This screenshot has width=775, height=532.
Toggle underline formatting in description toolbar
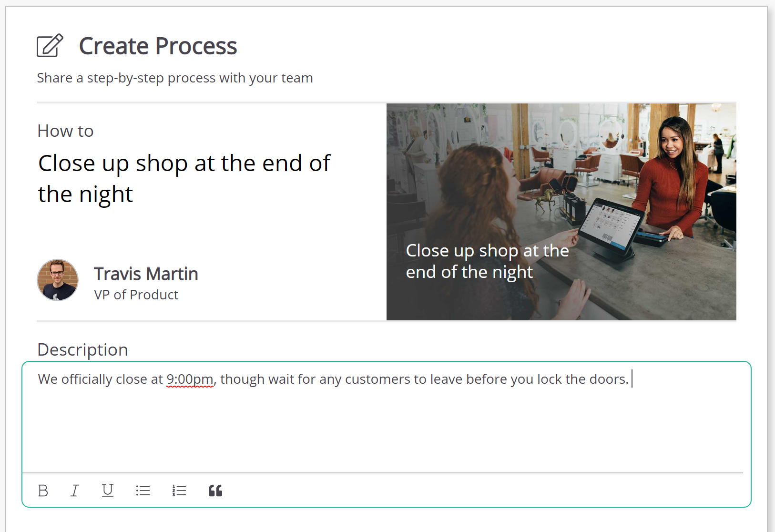tap(108, 491)
